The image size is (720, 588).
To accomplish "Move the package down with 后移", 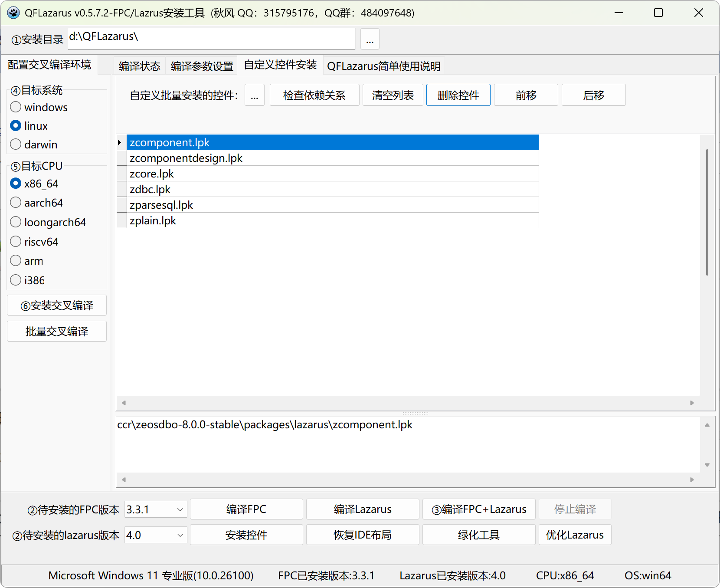I will click(x=594, y=95).
